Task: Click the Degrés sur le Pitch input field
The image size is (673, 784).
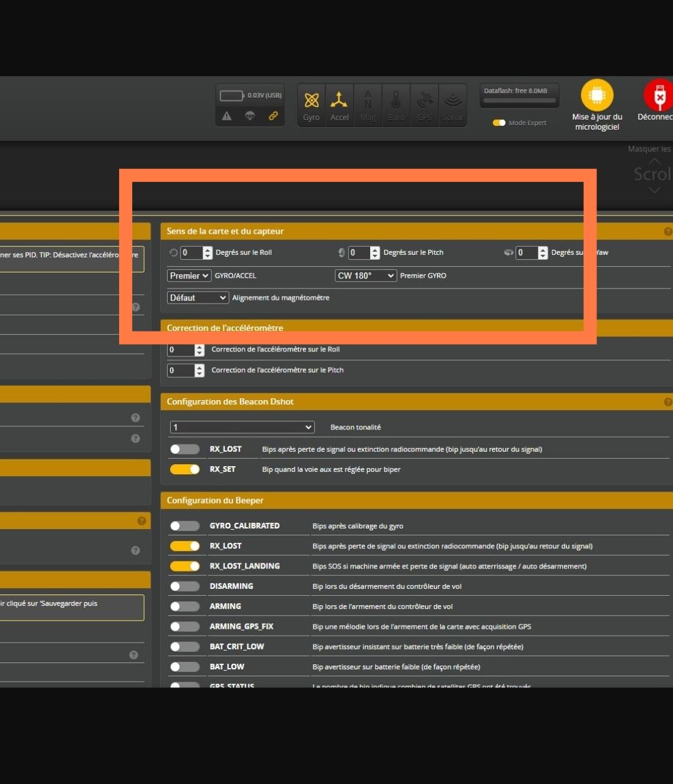Action: pos(358,252)
